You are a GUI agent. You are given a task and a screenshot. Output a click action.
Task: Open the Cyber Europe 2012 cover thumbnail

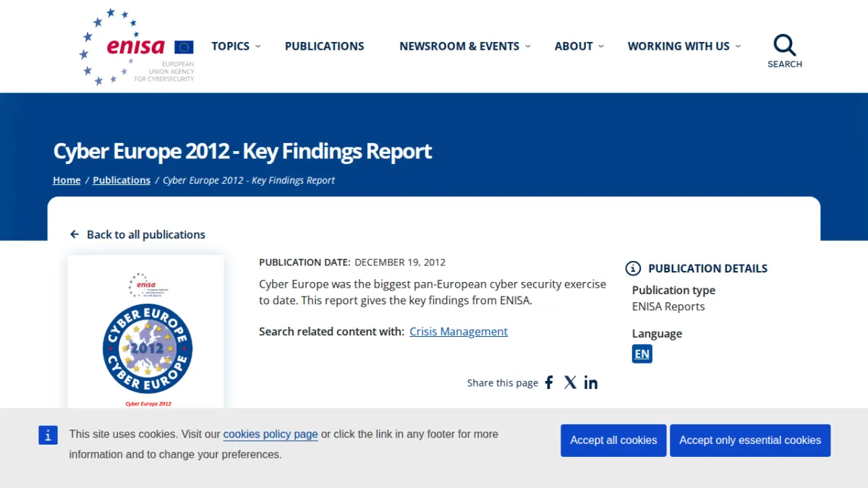click(x=146, y=332)
